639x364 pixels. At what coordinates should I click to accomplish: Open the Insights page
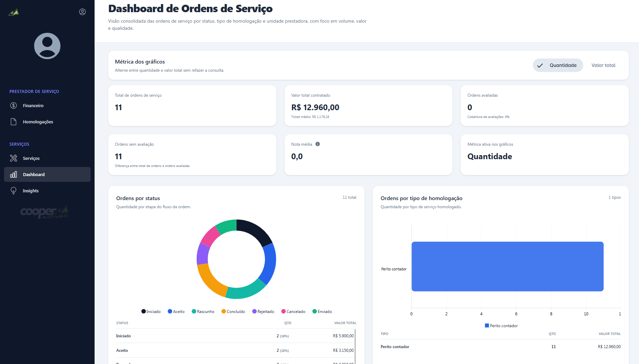(x=47, y=191)
